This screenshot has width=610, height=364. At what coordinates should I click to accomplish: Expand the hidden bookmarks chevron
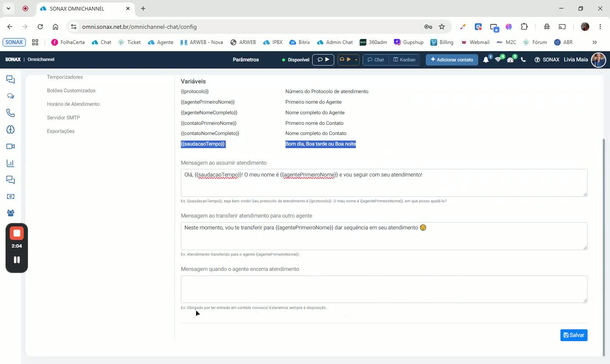[x=595, y=42]
